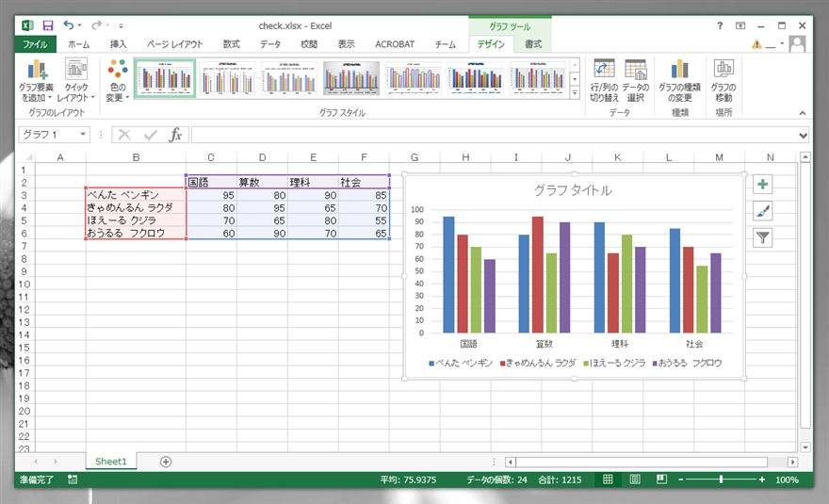
Task: Switch to Page Layout view icon
Action: coord(635,480)
